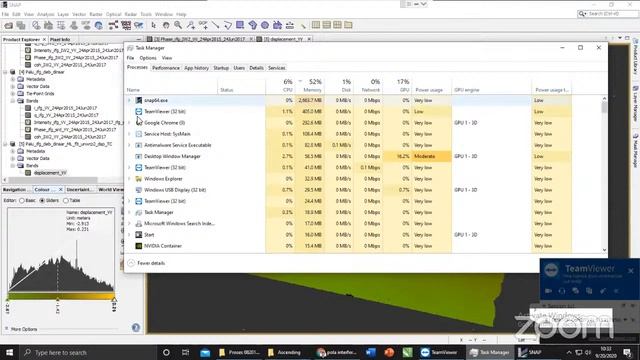Viewport: 640px width, 360px height.
Task: Click the Type here to search box
Action: (x=88, y=352)
